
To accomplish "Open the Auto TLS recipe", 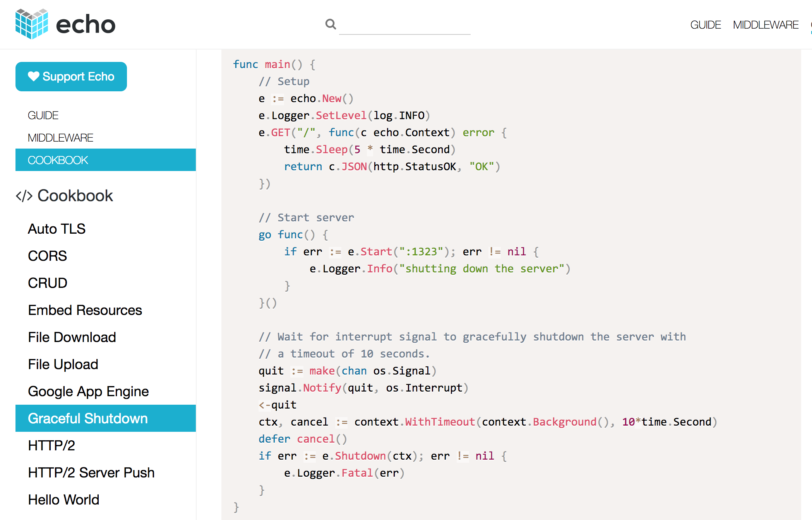I will (x=57, y=229).
